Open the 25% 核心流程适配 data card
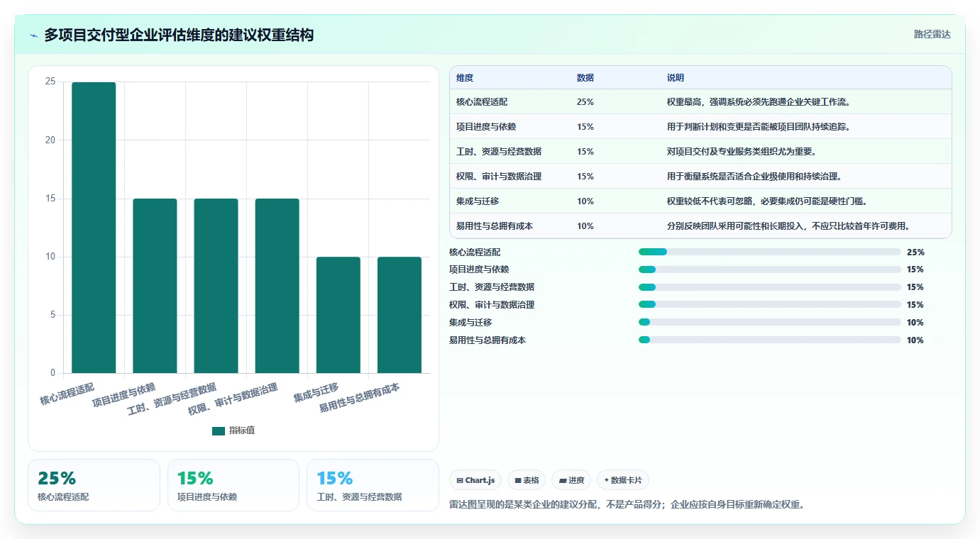The image size is (980, 539). (x=94, y=485)
